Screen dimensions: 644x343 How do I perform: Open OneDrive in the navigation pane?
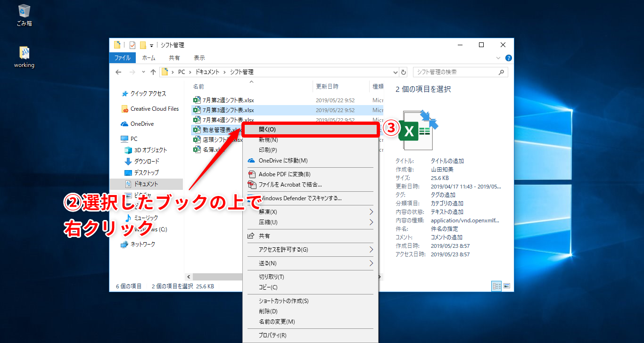138,124
